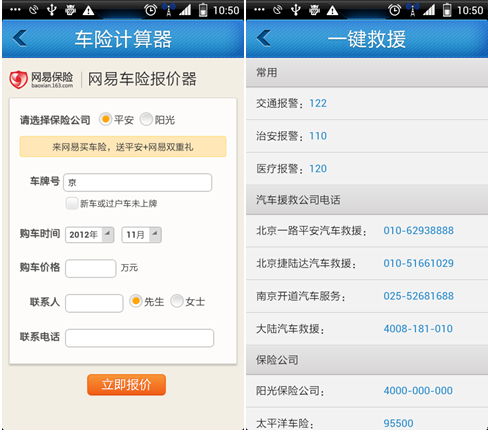Dial the 交通报警 122 number
The width and height of the screenshot is (488, 433).
pos(318,103)
